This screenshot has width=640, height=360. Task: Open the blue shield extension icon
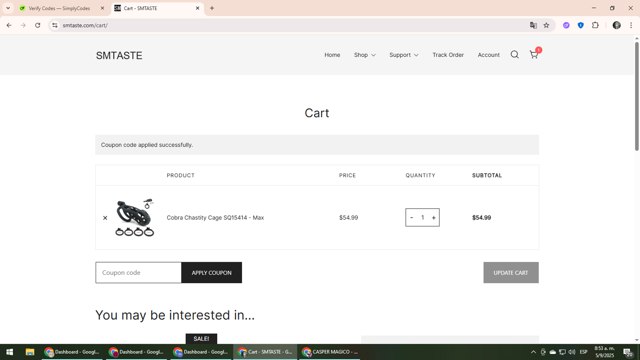pos(580,25)
